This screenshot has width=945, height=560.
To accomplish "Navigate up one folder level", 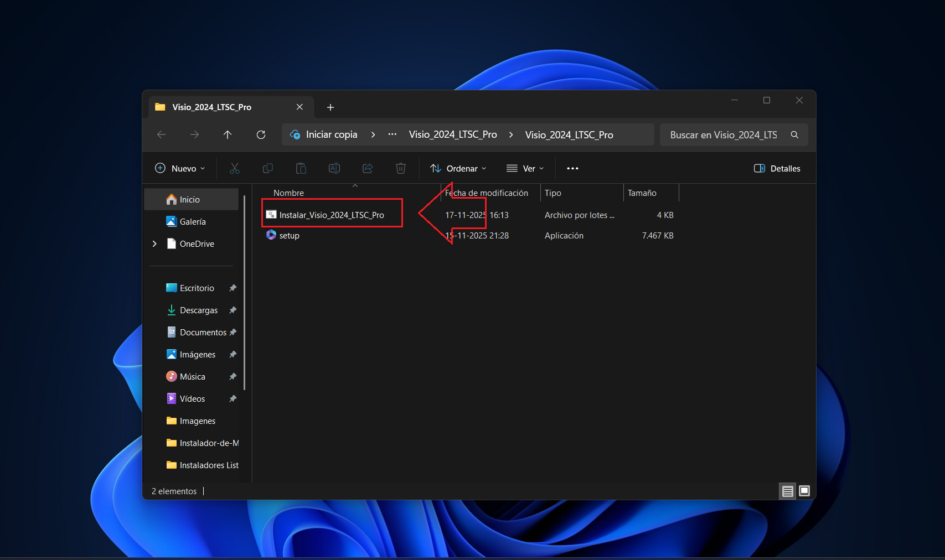I will [x=228, y=134].
